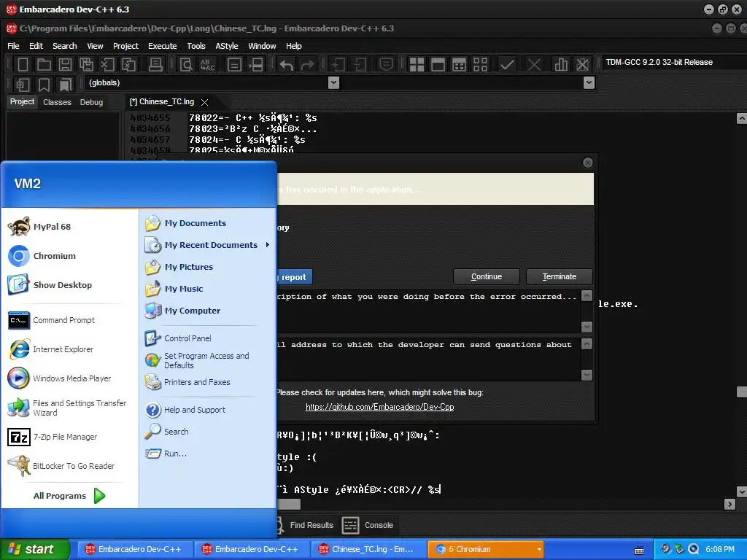The image size is (747, 560).
Task: Open the TDM-GCC 9.2.0 compiler selector
Action: (673, 62)
